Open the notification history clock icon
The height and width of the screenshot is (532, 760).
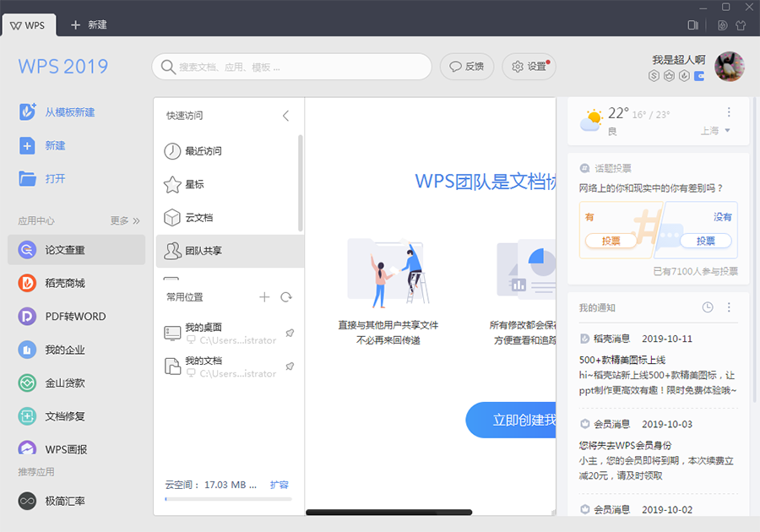pyautogui.click(x=708, y=307)
